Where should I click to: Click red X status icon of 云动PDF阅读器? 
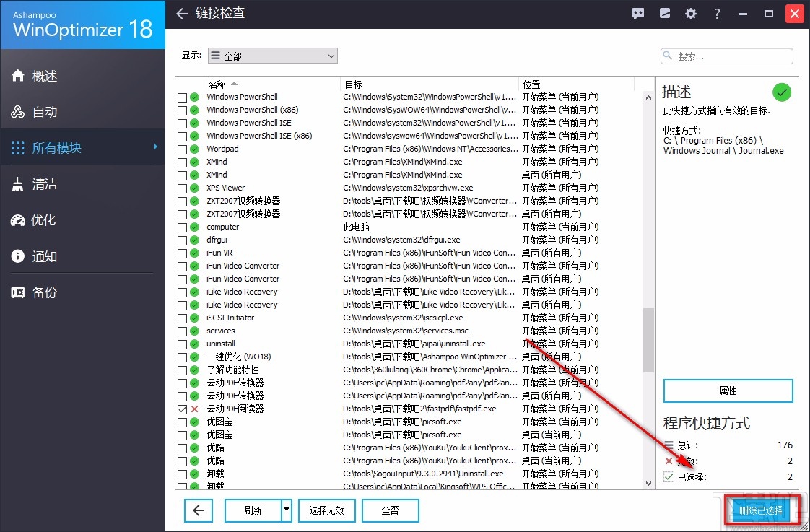[194, 409]
